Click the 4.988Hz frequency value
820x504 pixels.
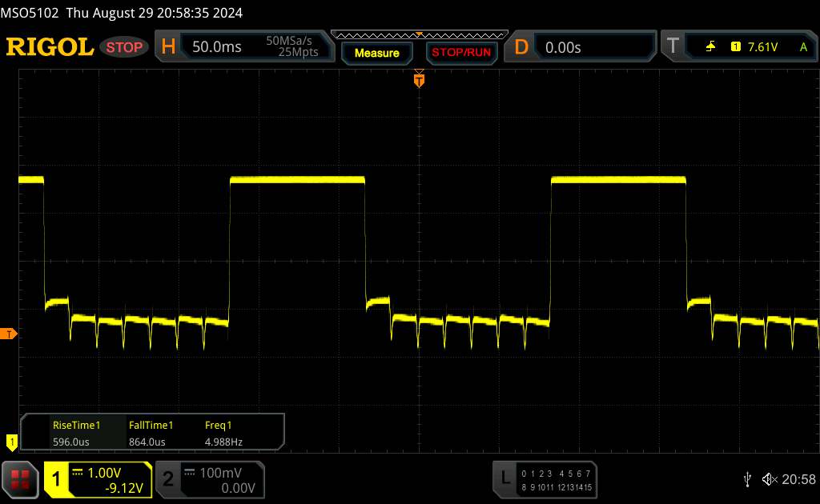(223, 442)
